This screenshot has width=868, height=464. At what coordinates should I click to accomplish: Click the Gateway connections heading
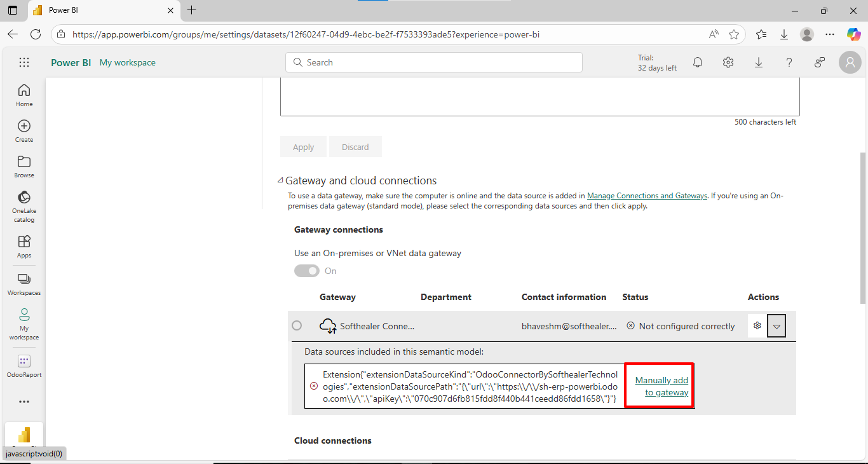(x=339, y=229)
